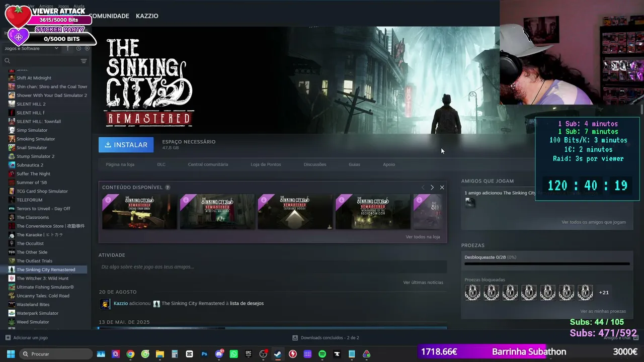Click Ver as minhas proezas link
This screenshot has width=644, height=362.
(x=603, y=311)
